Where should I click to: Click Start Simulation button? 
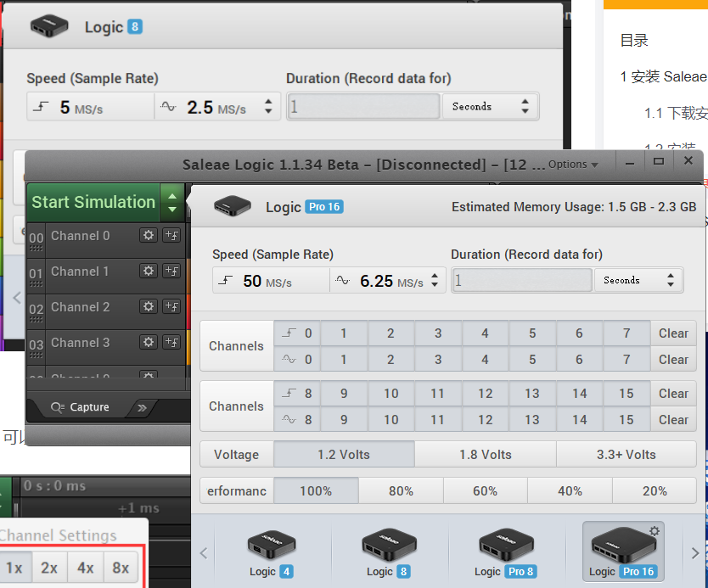point(93,203)
